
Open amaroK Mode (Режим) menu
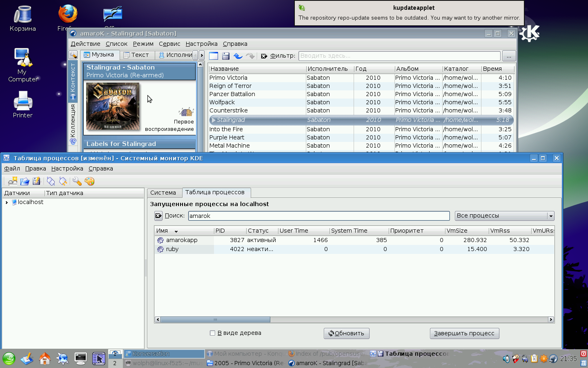click(x=143, y=44)
